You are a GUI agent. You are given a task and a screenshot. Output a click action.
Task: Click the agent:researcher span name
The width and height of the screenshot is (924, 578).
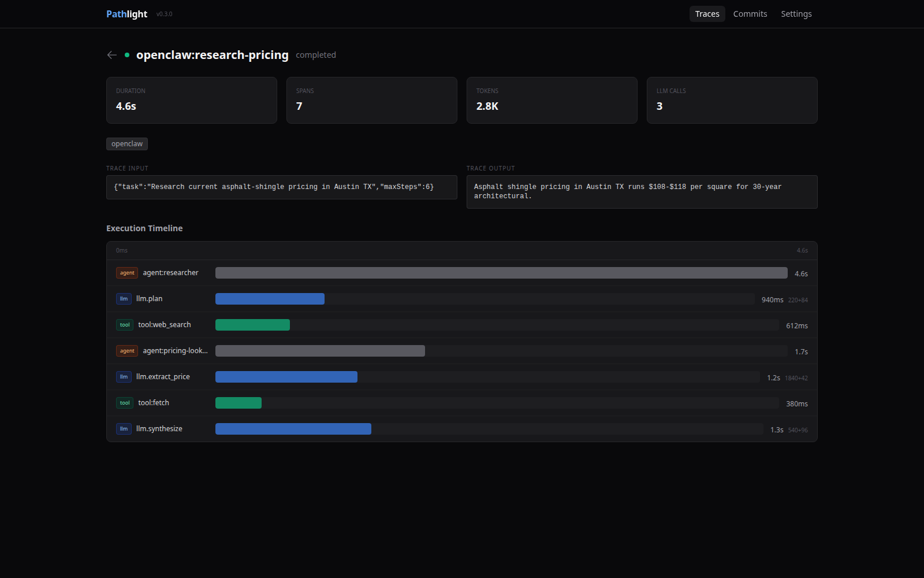tap(170, 273)
